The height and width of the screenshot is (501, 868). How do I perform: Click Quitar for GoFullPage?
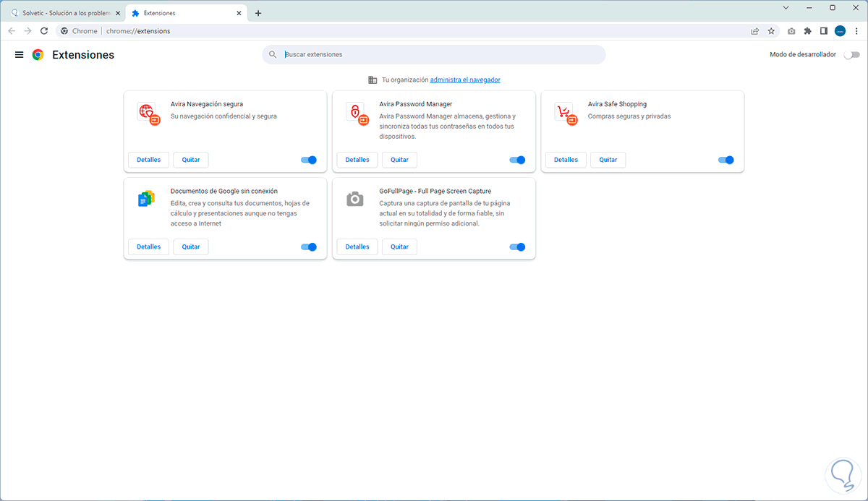pos(400,247)
